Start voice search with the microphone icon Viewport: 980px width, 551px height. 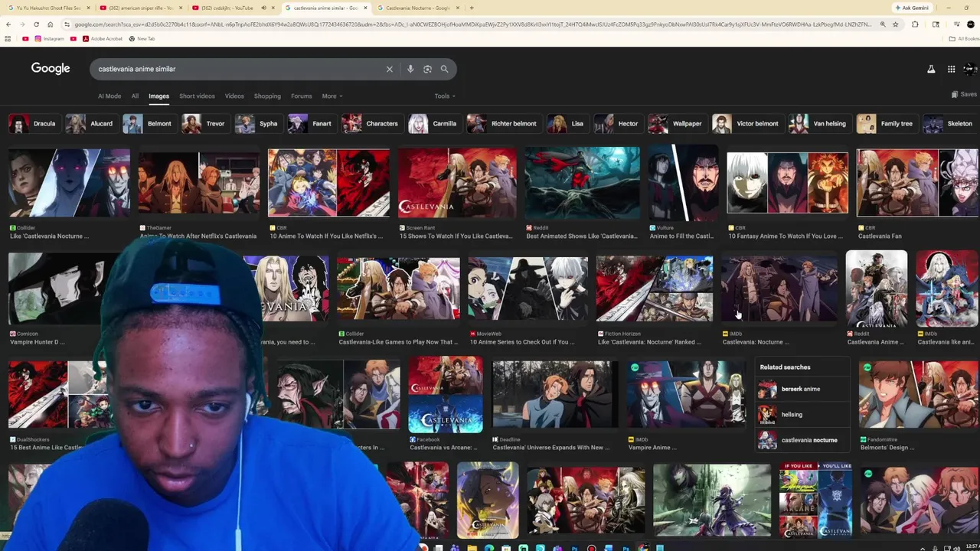(410, 69)
